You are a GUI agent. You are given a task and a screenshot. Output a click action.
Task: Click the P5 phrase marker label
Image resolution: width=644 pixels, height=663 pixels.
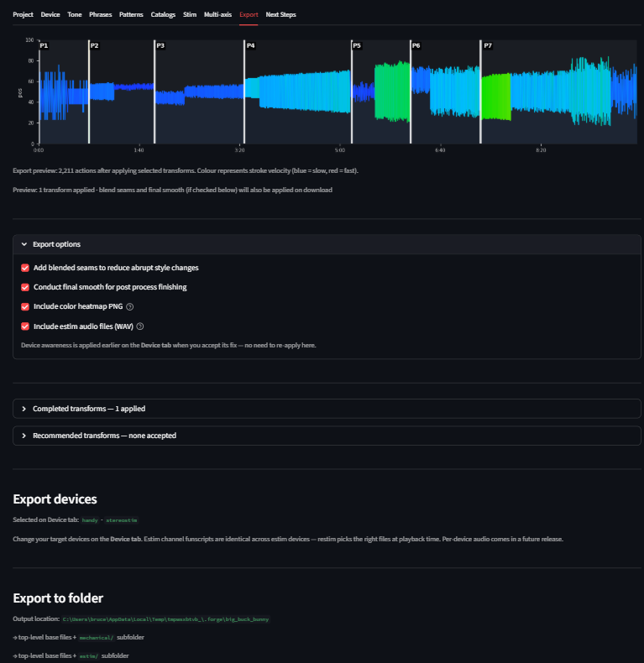(x=357, y=45)
